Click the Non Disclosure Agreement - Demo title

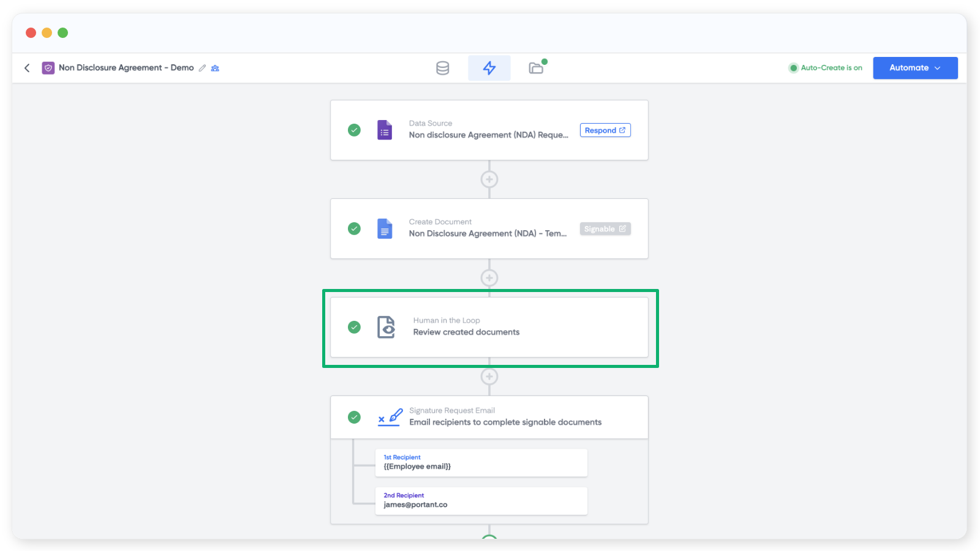[x=126, y=68]
